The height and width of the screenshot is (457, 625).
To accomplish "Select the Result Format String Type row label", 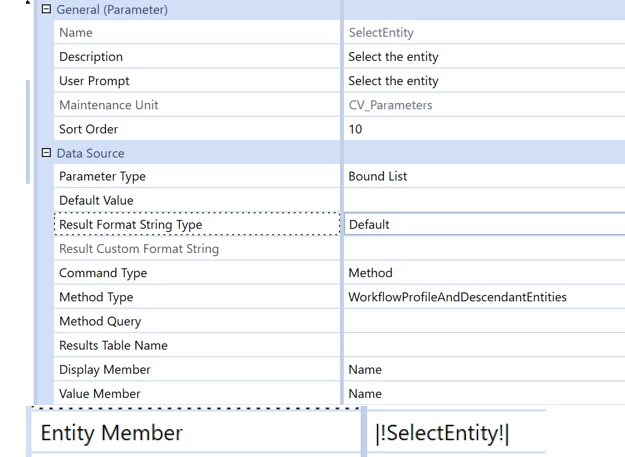I will point(197,224).
